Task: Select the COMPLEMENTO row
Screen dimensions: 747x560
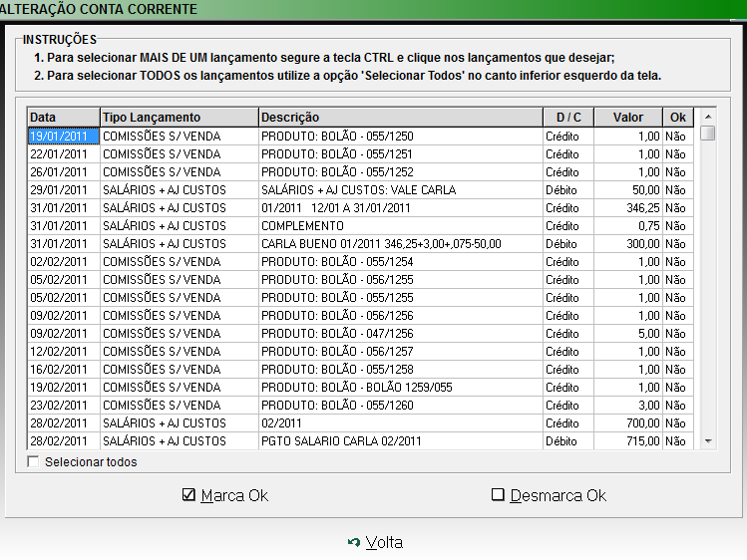Action: tap(361, 226)
